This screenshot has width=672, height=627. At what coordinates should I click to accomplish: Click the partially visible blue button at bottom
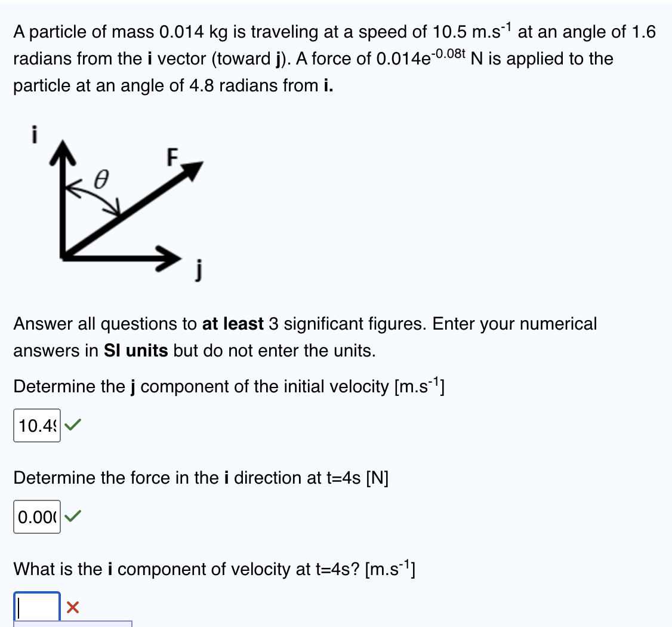coord(72,624)
